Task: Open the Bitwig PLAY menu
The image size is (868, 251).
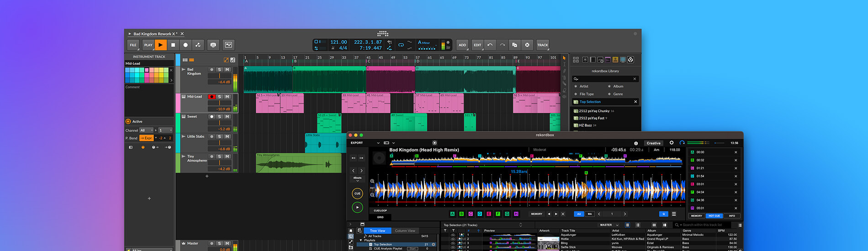Action: [148, 45]
